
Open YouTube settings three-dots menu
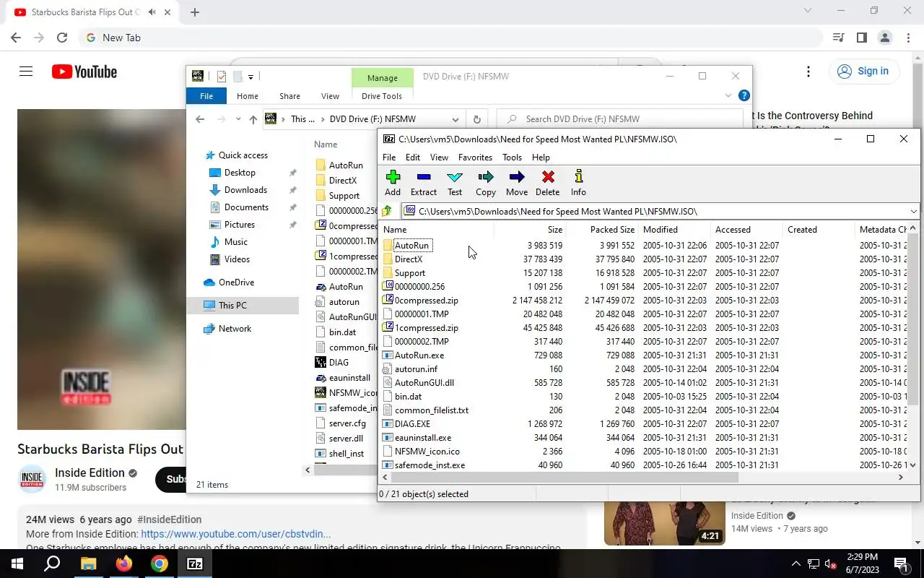(808, 72)
